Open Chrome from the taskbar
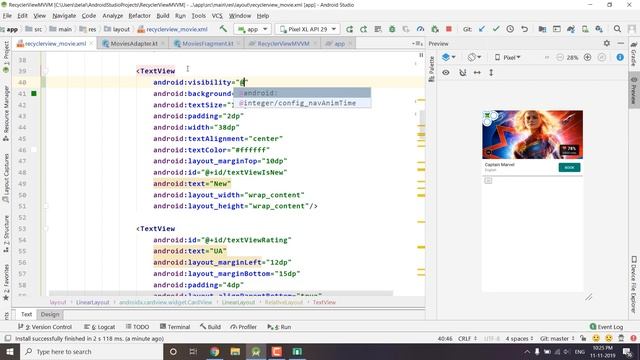 click(215, 351)
